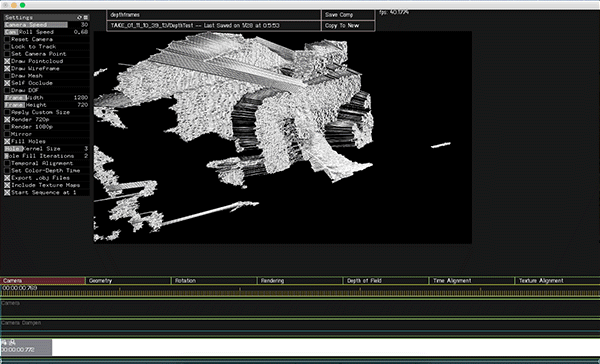The width and height of the screenshot is (600, 364).
Task: Adjust the Camera Speed slider
Action: [x=47, y=25]
